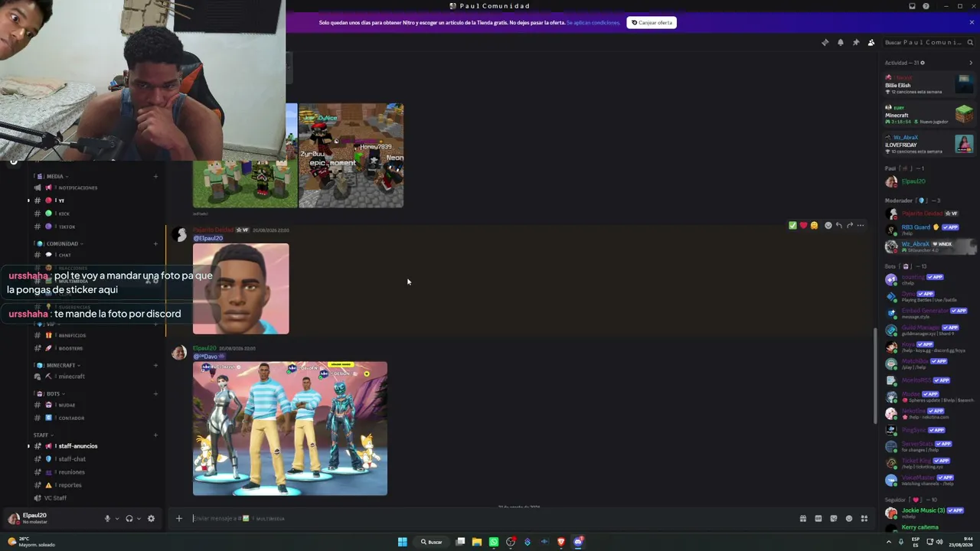Collapse the BOTS category

click(51, 393)
